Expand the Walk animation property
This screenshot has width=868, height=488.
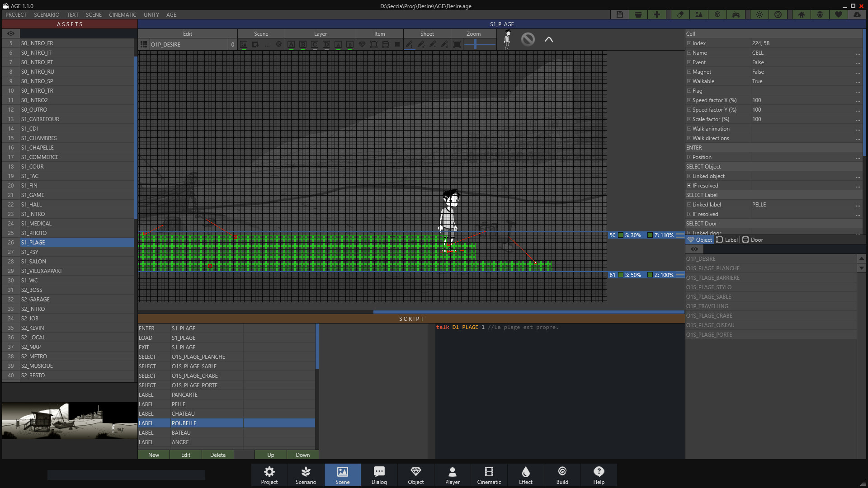click(689, 129)
